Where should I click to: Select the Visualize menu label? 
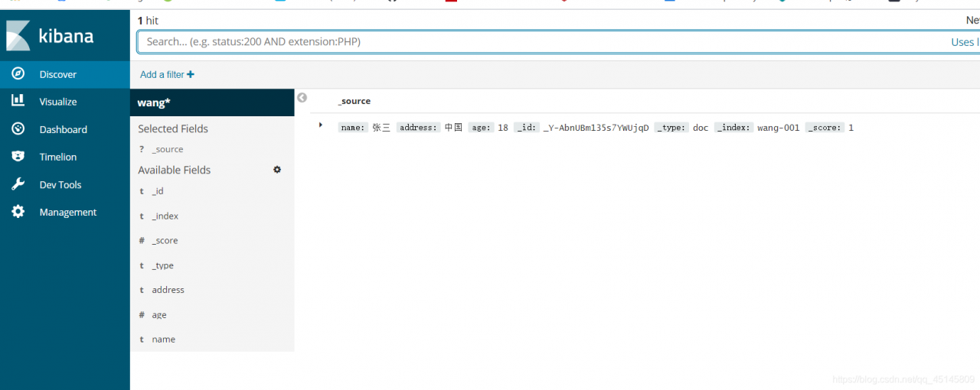(58, 102)
